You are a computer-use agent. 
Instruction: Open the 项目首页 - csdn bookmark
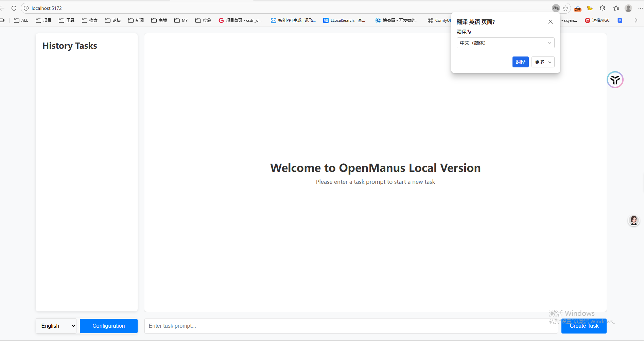click(x=240, y=20)
